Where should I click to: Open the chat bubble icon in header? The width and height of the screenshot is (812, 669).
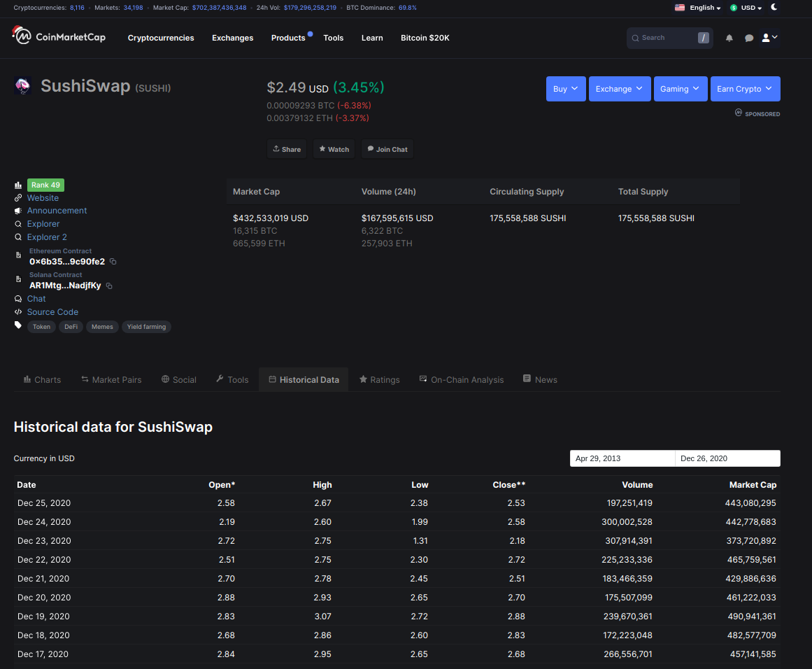click(749, 38)
